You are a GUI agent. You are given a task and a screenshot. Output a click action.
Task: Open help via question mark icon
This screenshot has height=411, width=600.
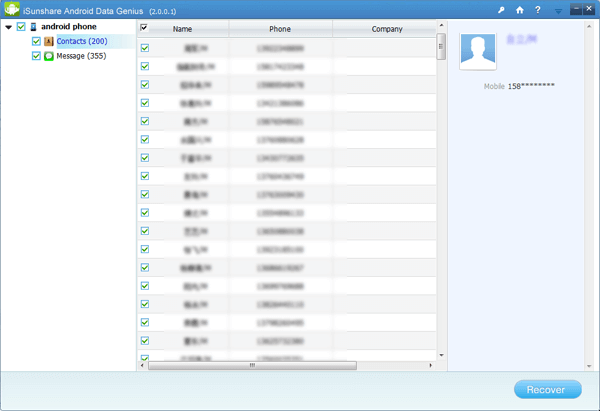[538, 10]
